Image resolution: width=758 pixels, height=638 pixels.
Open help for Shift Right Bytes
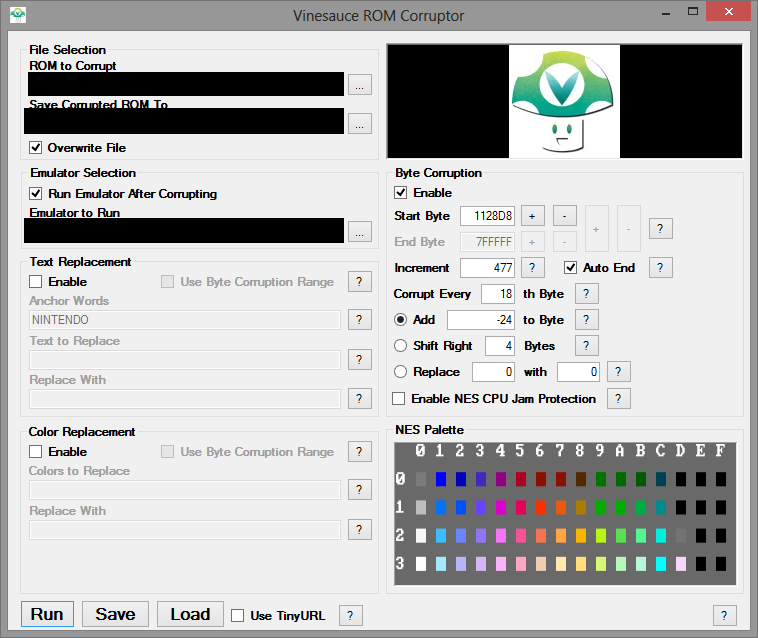[x=587, y=346]
